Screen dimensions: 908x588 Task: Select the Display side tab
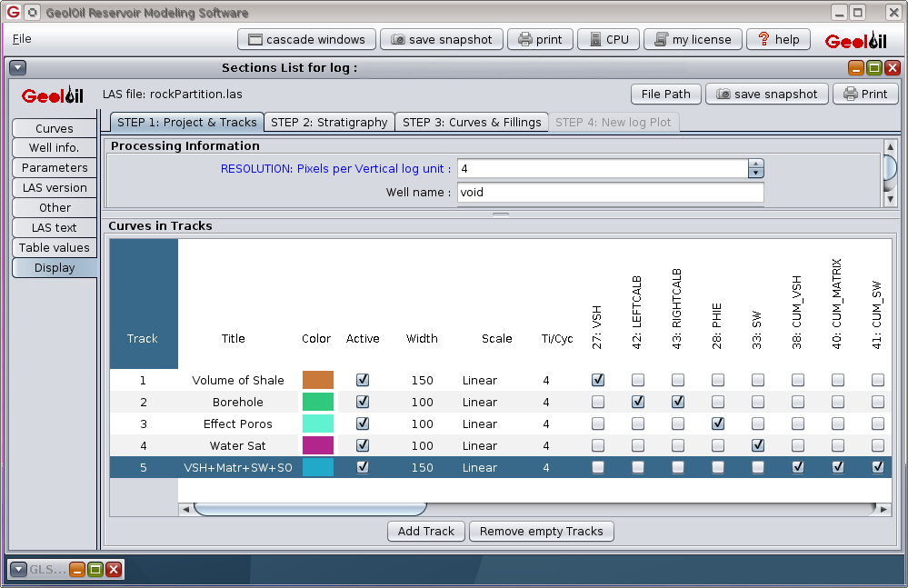[x=55, y=268]
